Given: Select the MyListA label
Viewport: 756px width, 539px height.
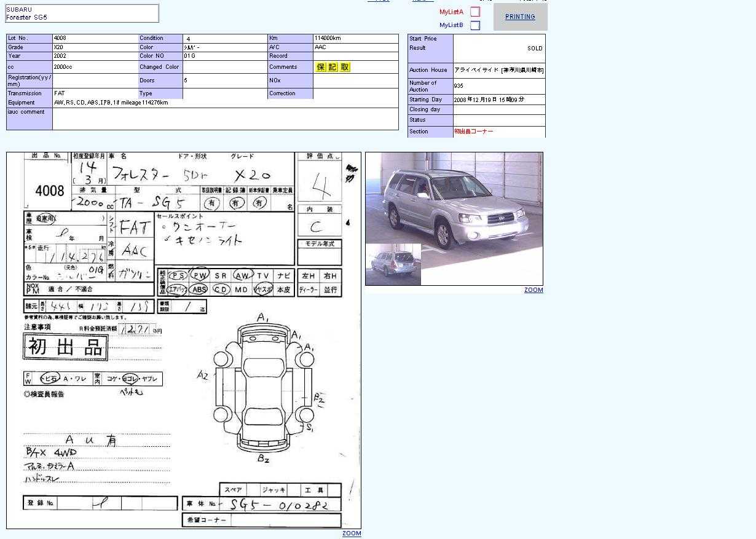Looking at the screenshot, I should pos(451,12).
